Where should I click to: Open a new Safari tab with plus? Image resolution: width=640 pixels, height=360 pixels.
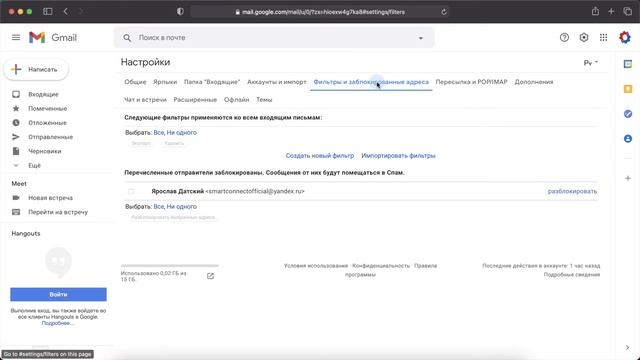[x=611, y=11]
